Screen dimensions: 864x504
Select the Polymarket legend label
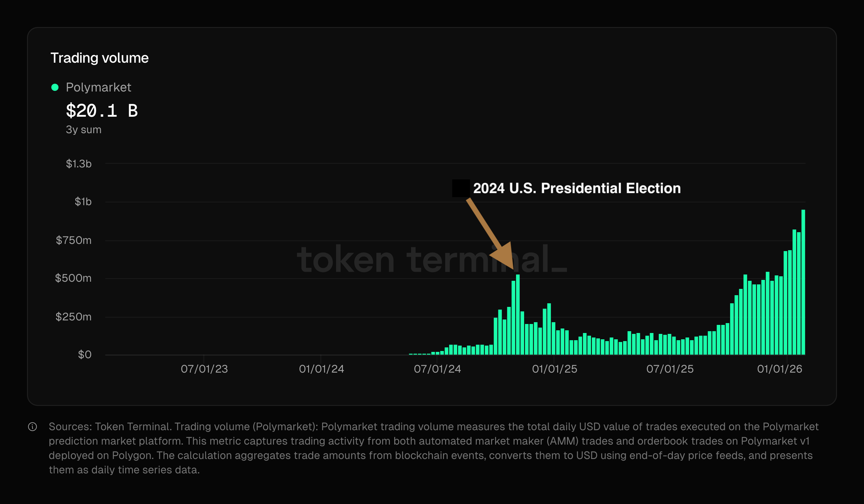coord(98,87)
